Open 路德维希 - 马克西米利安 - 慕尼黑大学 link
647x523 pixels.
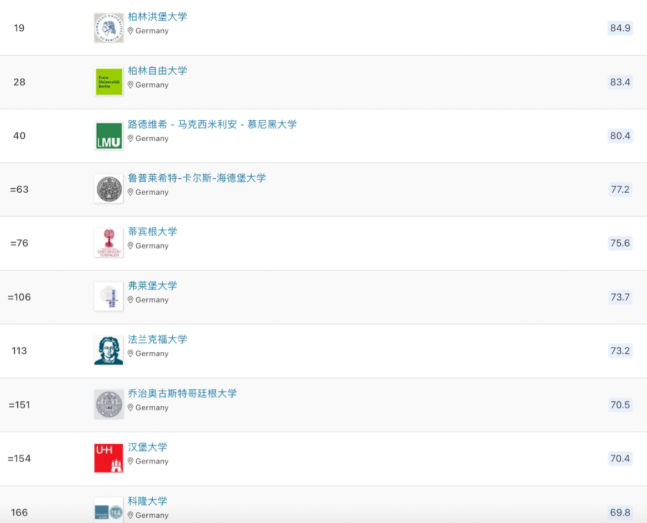point(212,124)
